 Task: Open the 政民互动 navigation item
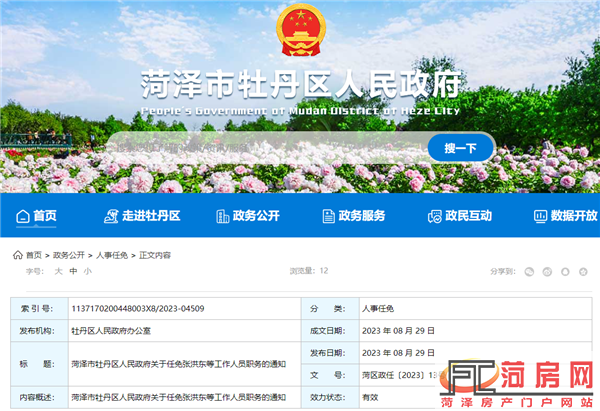(460, 216)
